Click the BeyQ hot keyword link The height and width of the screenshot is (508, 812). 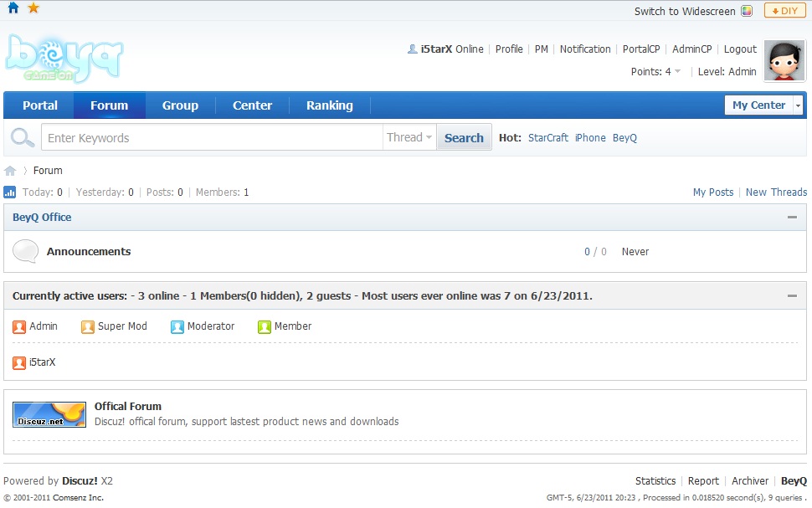[x=624, y=138]
